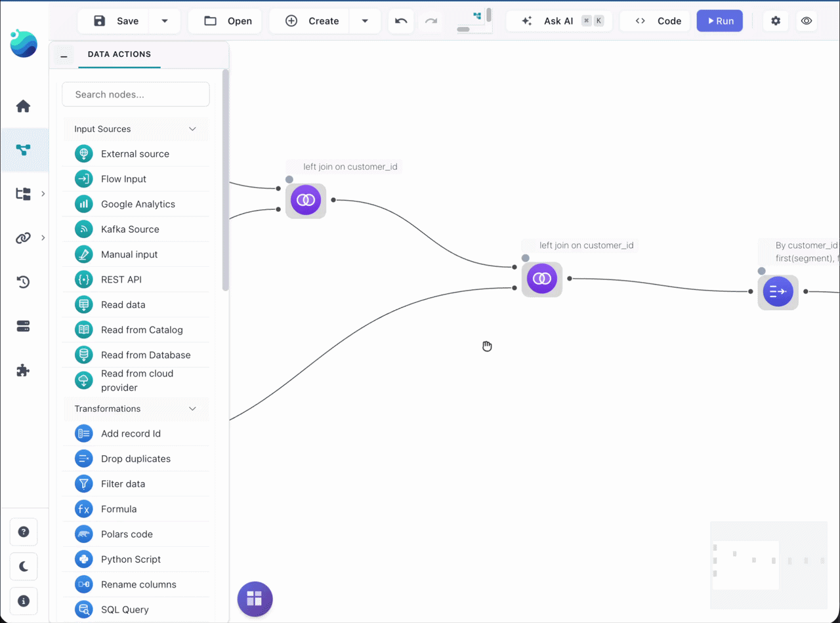This screenshot has width=840, height=623.
Task: Choose the SQL Query icon
Action: point(83,610)
